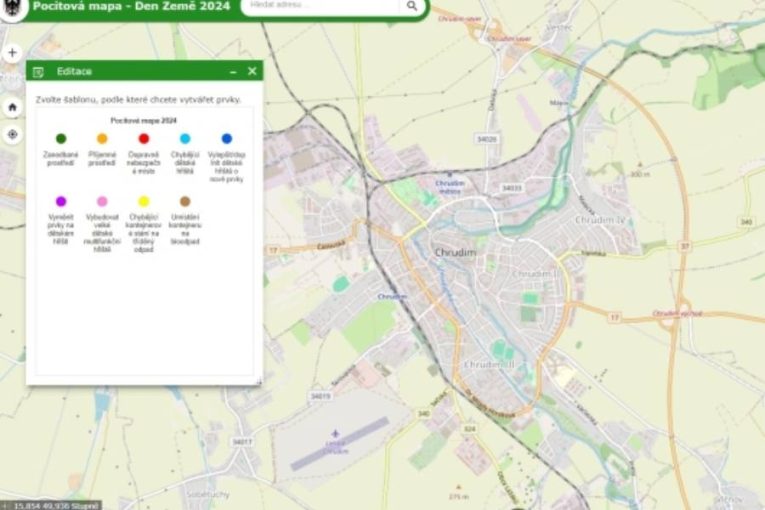Select green 'Zanedbané prostředí' template
Viewport: 765px width, 510px height.
[x=61, y=139]
